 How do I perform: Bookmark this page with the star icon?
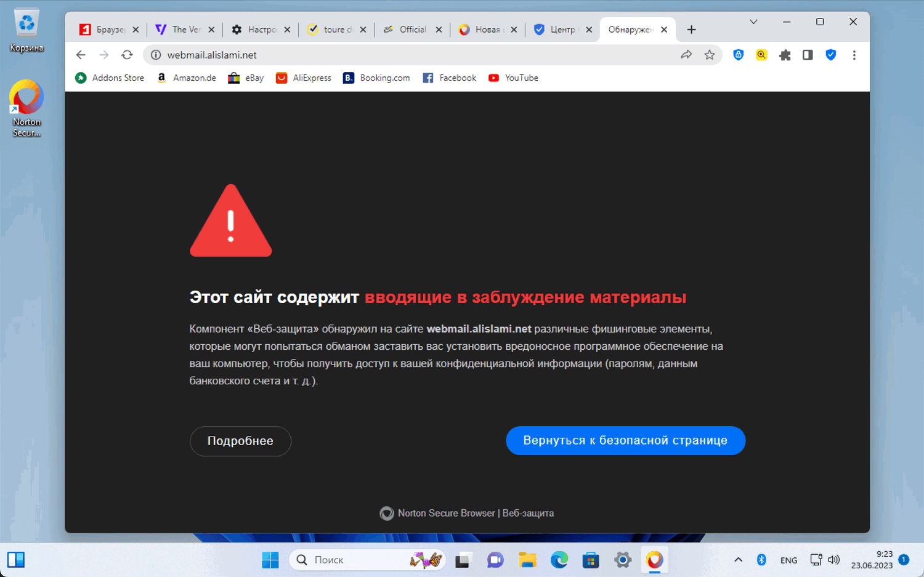(x=710, y=55)
